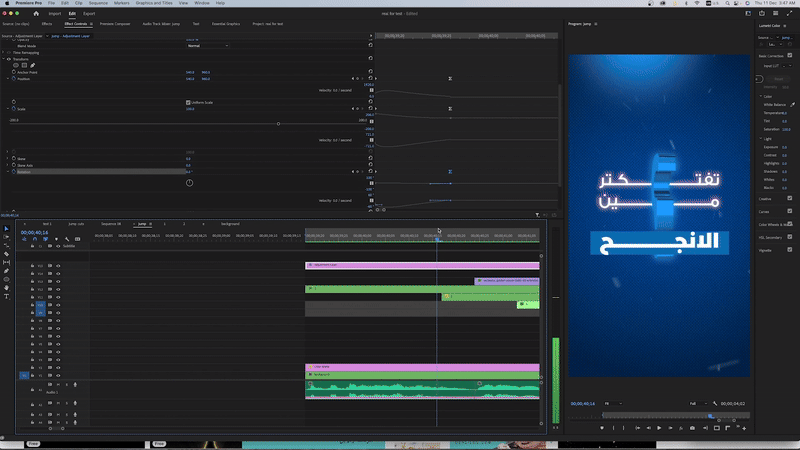Select the Type tool
Viewport: 800px width, 450px height.
pos(6,297)
